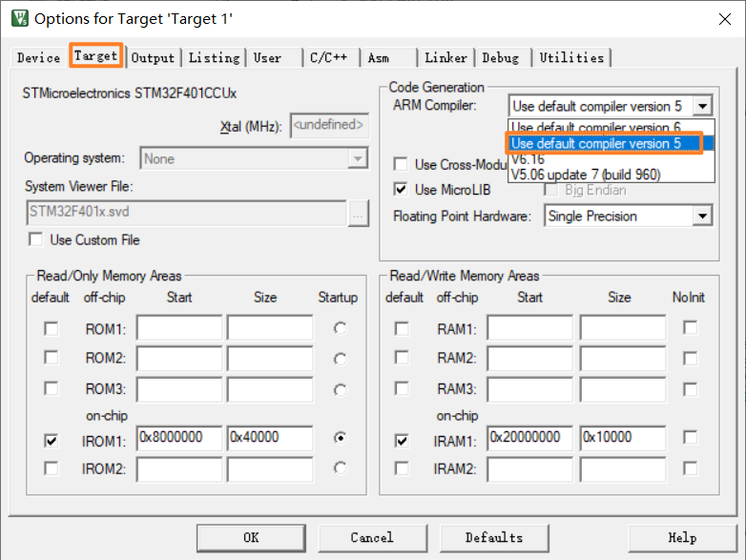Image resolution: width=746 pixels, height=560 pixels.
Task: Edit the IRAM1 Size value 0x10000
Action: point(623,438)
